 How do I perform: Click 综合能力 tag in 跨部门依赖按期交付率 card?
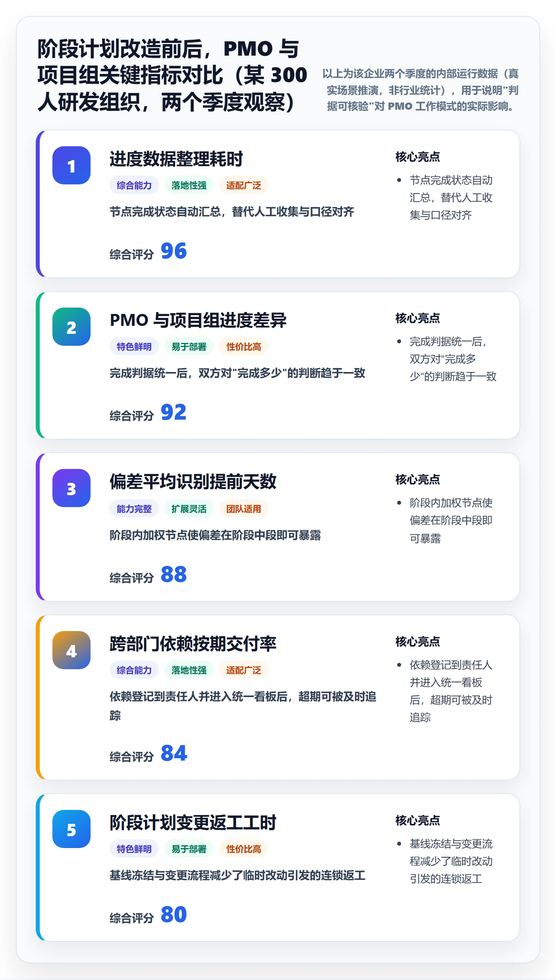point(134,670)
